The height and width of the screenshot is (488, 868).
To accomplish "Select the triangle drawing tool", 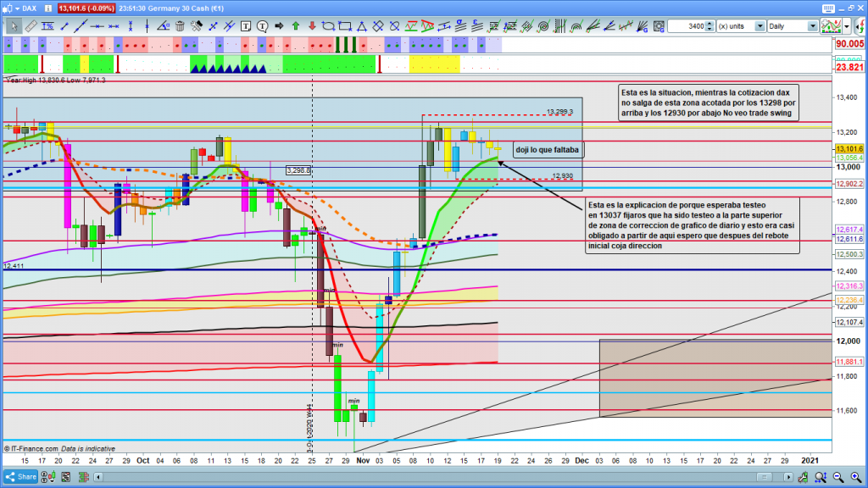I will (x=362, y=26).
